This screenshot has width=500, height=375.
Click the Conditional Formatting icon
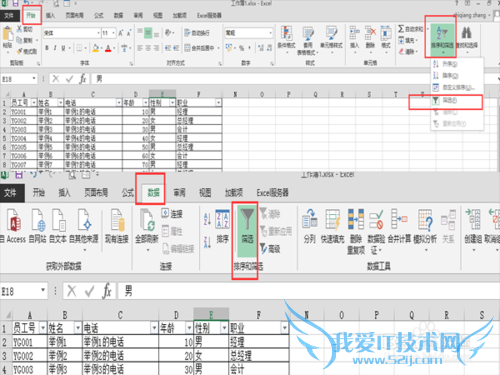(286, 33)
